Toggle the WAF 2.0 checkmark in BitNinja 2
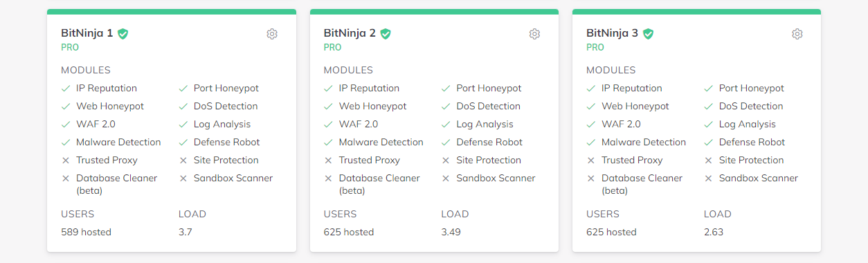The height and width of the screenshot is (263, 868). coord(329,124)
